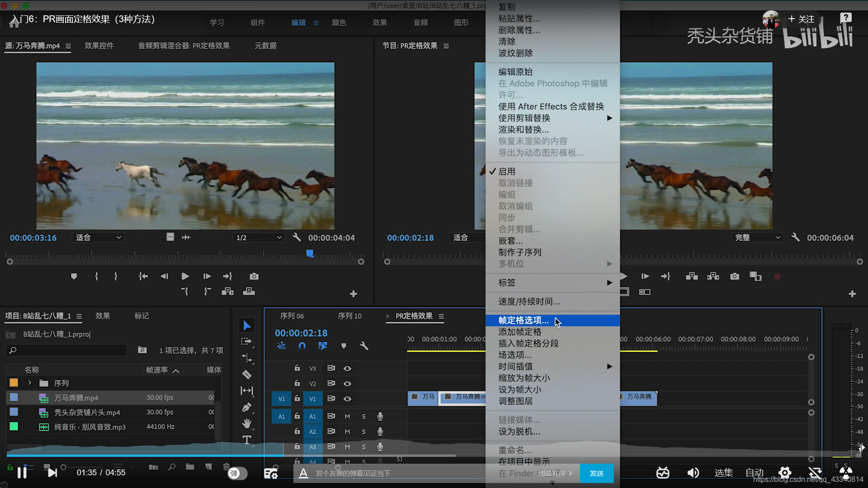Toggle lock on the V2 track
The width and height of the screenshot is (868, 488).
click(x=297, y=383)
